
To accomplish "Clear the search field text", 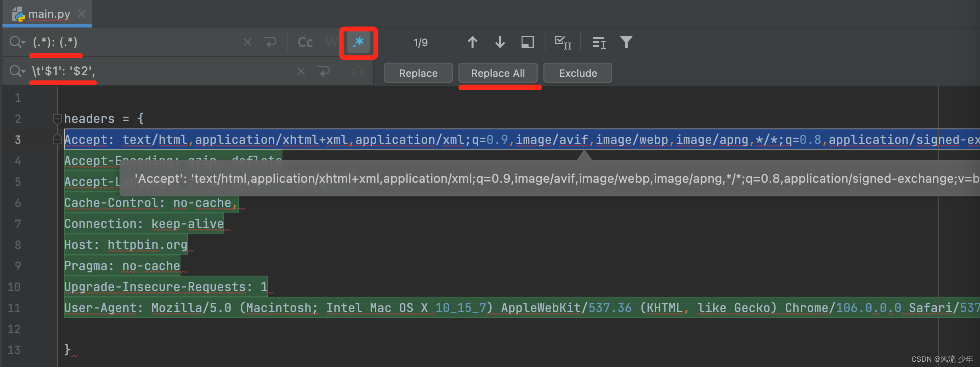I will pyautogui.click(x=248, y=42).
